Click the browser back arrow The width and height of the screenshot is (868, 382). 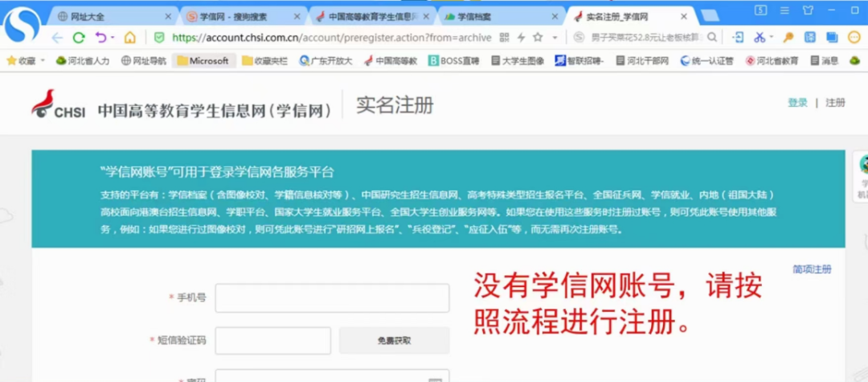point(57,38)
